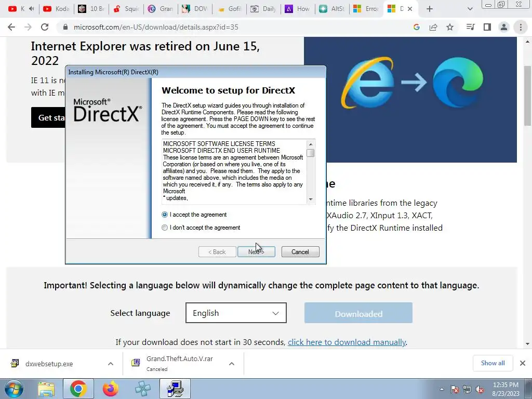Go forward in Chrome navigation
The image size is (532, 399).
tap(28, 27)
